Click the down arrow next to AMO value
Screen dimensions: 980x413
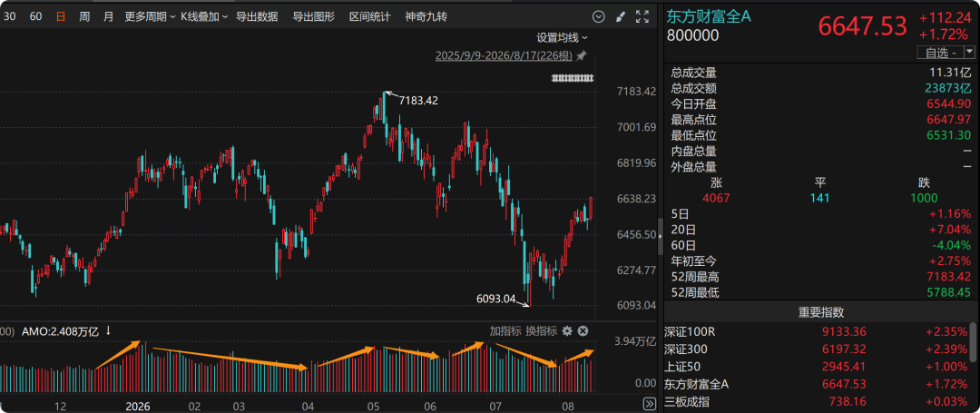[x=108, y=330]
